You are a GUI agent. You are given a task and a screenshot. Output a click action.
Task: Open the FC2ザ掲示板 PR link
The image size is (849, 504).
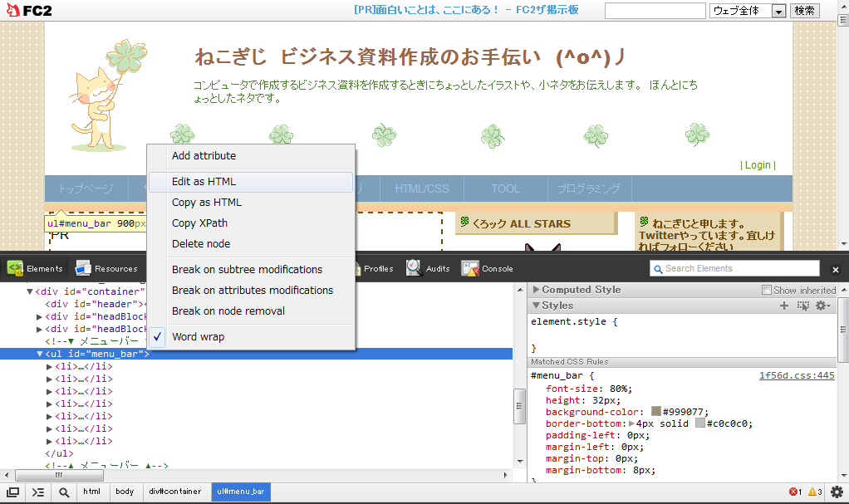tap(466, 10)
